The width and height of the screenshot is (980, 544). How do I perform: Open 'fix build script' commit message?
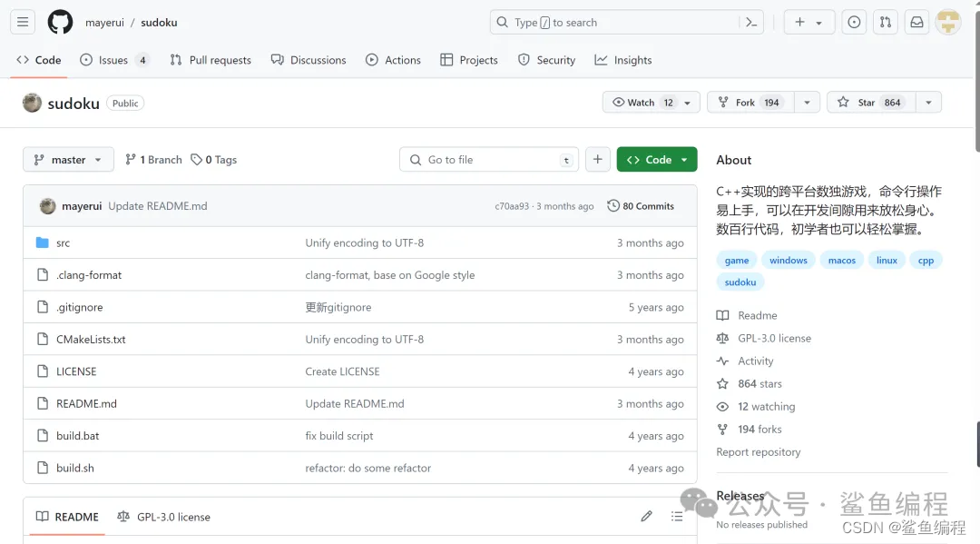point(339,436)
